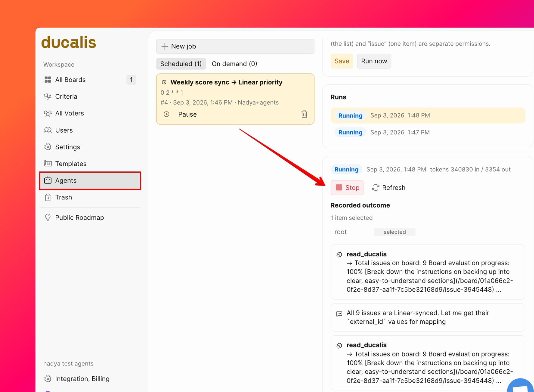Open the Public Roadmap
Image resolution: width=534 pixels, height=392 pixels.
coord(90,218)
